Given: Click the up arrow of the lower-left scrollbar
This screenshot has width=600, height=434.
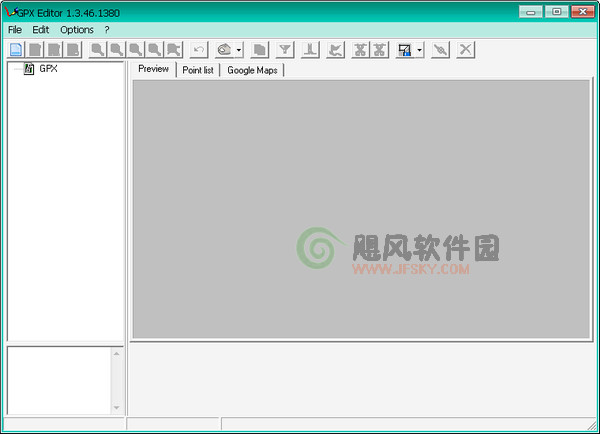Looking at the screenshot, I should [x=117, y=354].
